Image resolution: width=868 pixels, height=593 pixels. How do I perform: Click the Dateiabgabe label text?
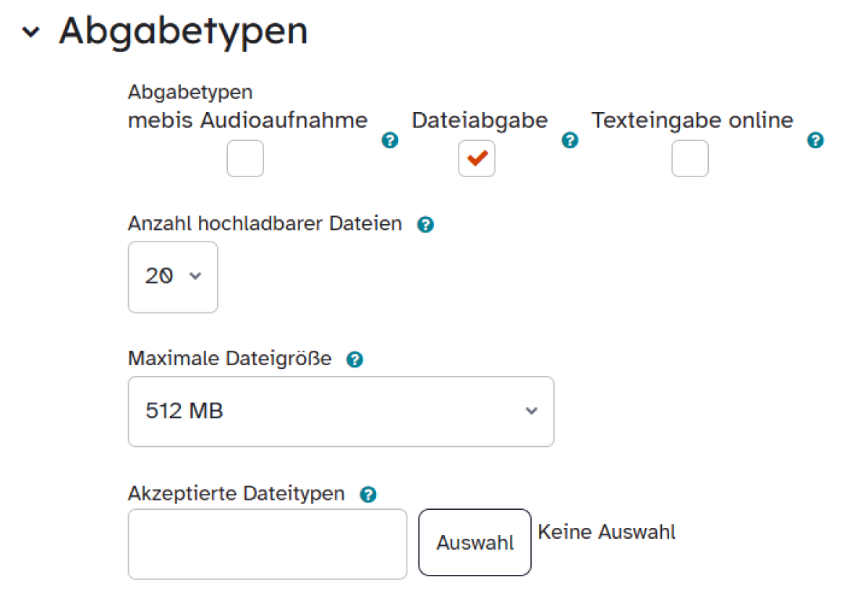tap(480, 120)
